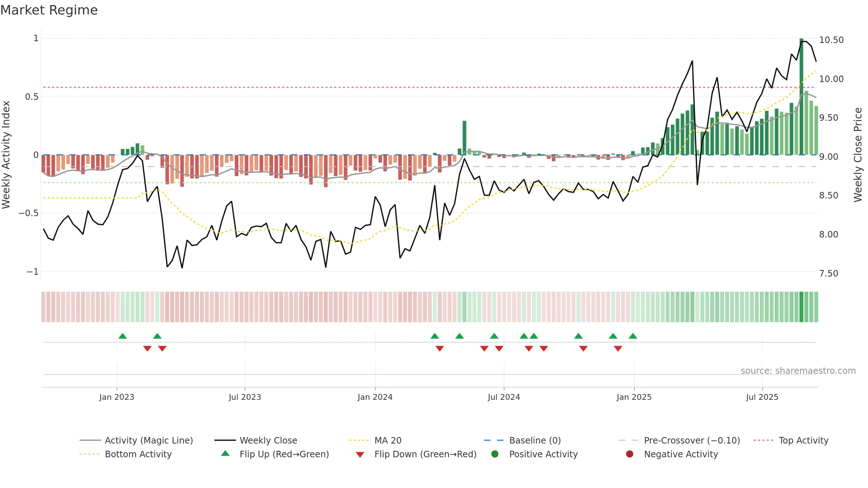The height and width of the screenshot is (488, 868).
Task: Click the red Negative Activity legend dot
Action: 630,454
